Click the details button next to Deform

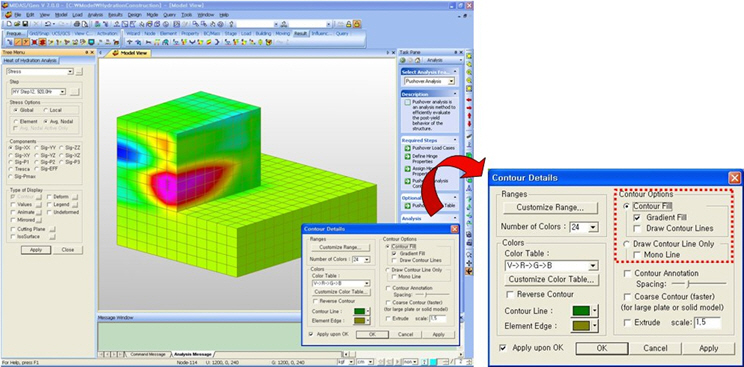[x=75, y=197]
